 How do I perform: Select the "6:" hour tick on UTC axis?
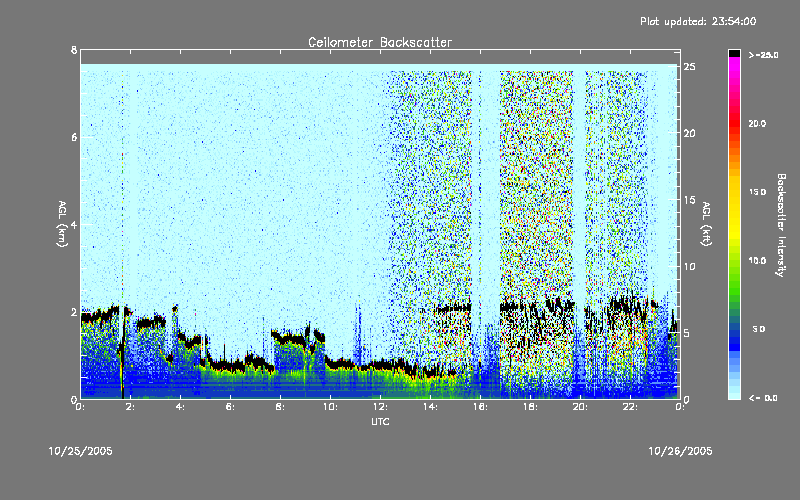tap(230, 407)
